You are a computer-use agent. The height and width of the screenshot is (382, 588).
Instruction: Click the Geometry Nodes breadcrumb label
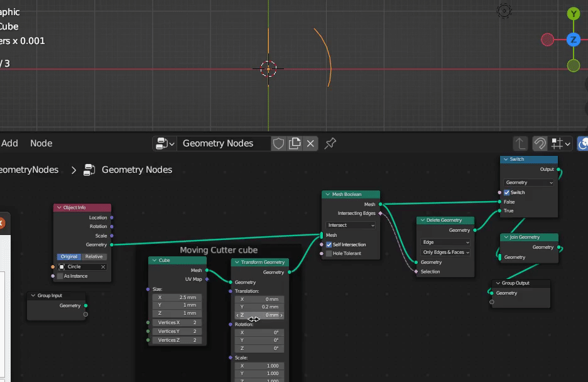click(137, 170)
